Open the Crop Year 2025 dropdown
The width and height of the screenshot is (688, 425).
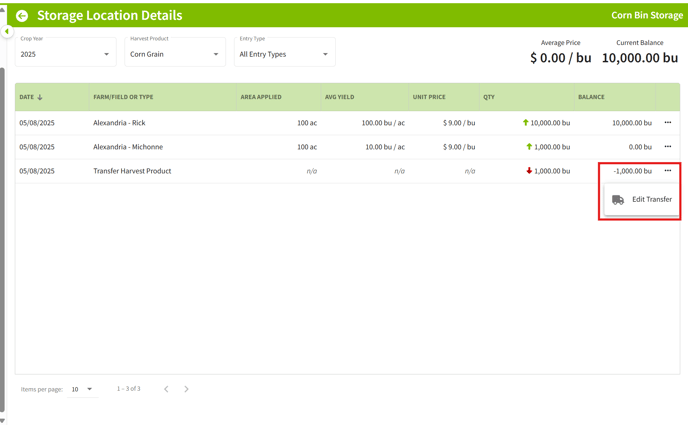(x=66, y=53)
